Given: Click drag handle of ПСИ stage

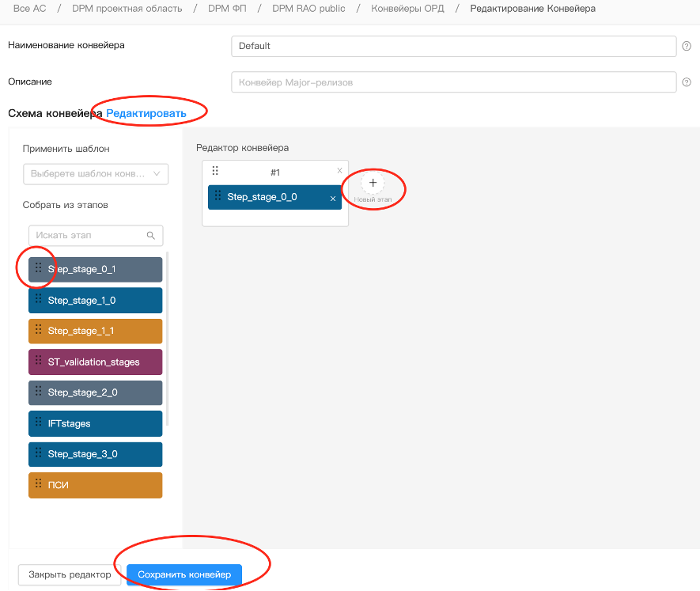Looking at the screenshot, I should point(38,484).
